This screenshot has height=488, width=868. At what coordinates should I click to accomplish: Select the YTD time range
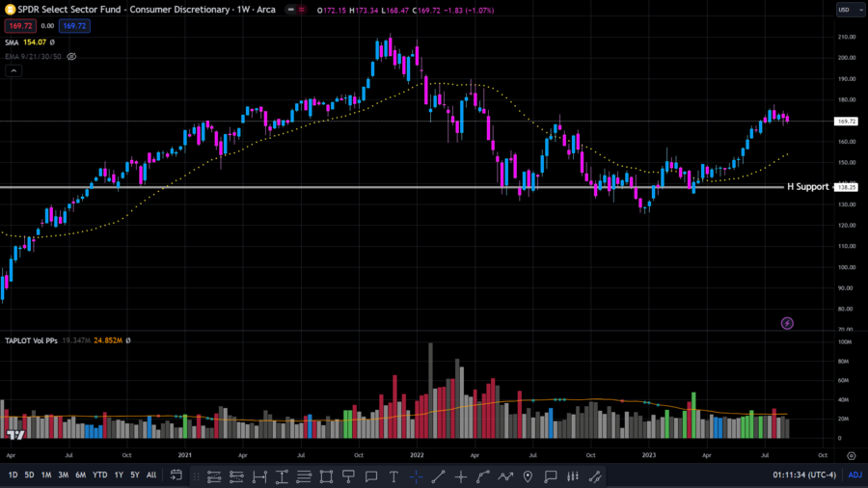(99, 474)
